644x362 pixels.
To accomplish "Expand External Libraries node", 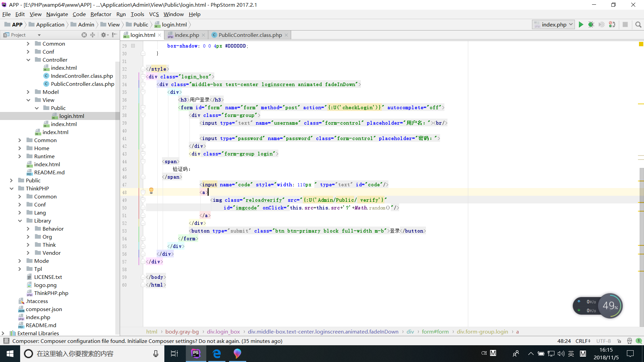I will coord(3,333).
